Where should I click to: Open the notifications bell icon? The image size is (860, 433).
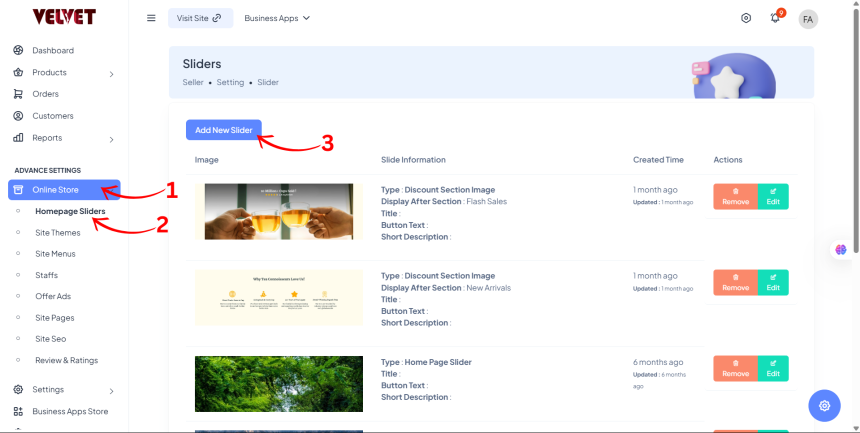775,18
